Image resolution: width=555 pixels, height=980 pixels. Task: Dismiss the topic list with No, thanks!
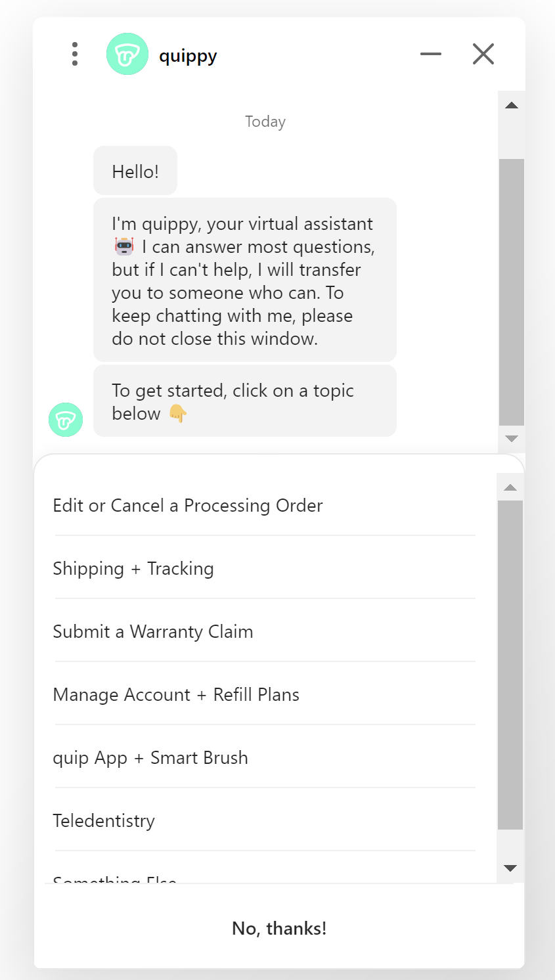coord(278,928)
